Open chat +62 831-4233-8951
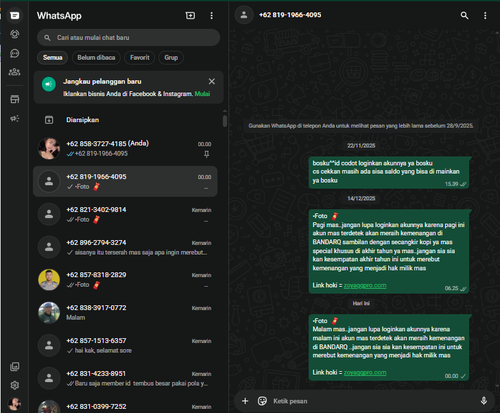 (125, 378)
